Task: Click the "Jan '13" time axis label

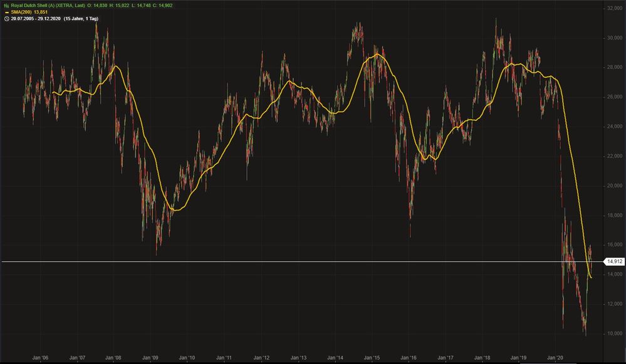Action: [x=298, y=358]
